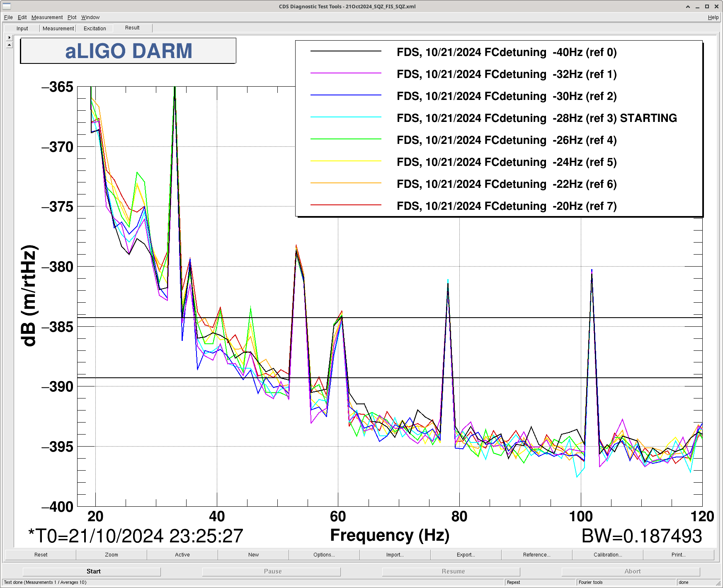Open the Window menu
The width and height of the screenshot is (723, 588).
[x=90, y=17]
